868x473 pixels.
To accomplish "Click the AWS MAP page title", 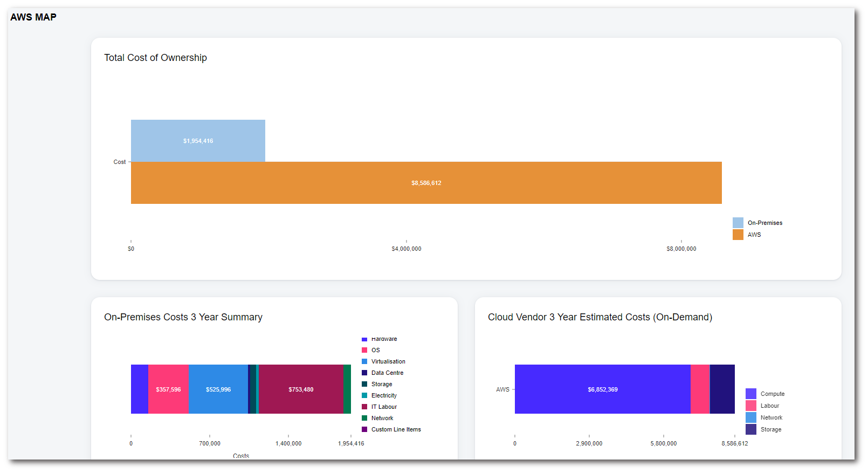I will 33,17.
